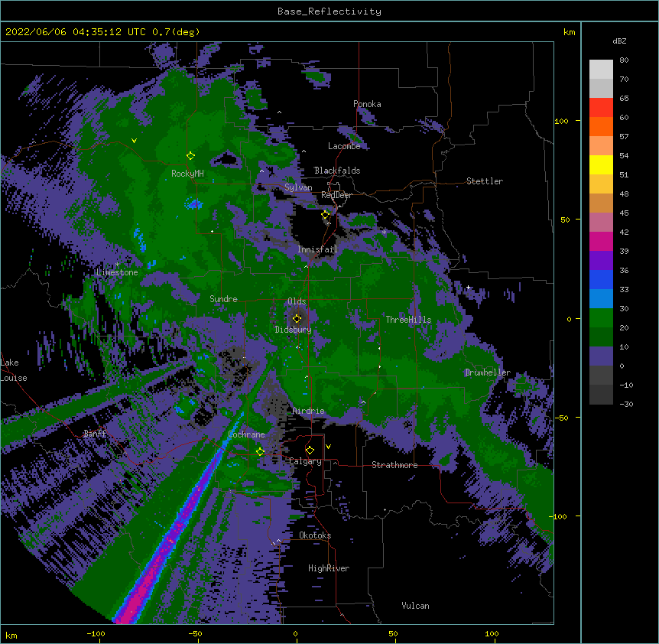Click the white plus marker north of Drumheller

(x=468, y=287)
